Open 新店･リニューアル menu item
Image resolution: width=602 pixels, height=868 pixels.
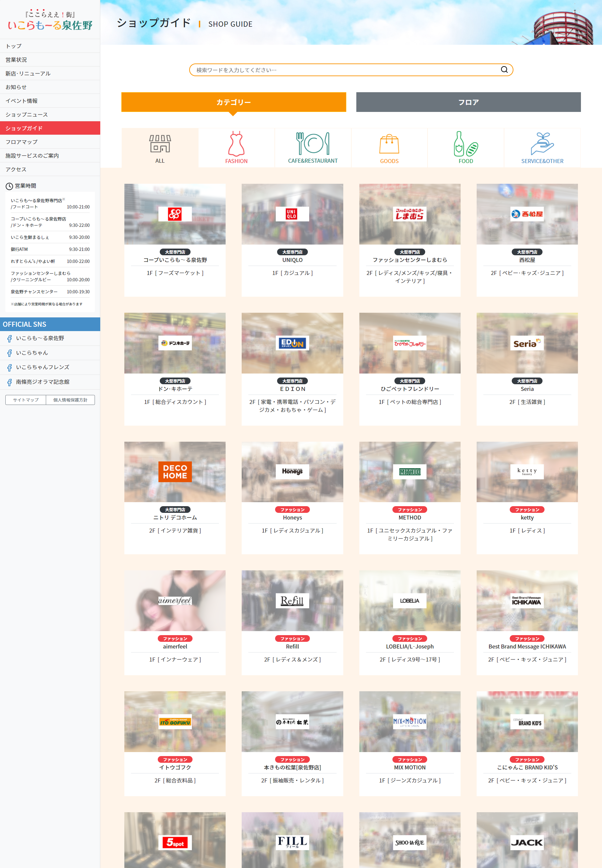pyautogui.click(x=50, y=74)
